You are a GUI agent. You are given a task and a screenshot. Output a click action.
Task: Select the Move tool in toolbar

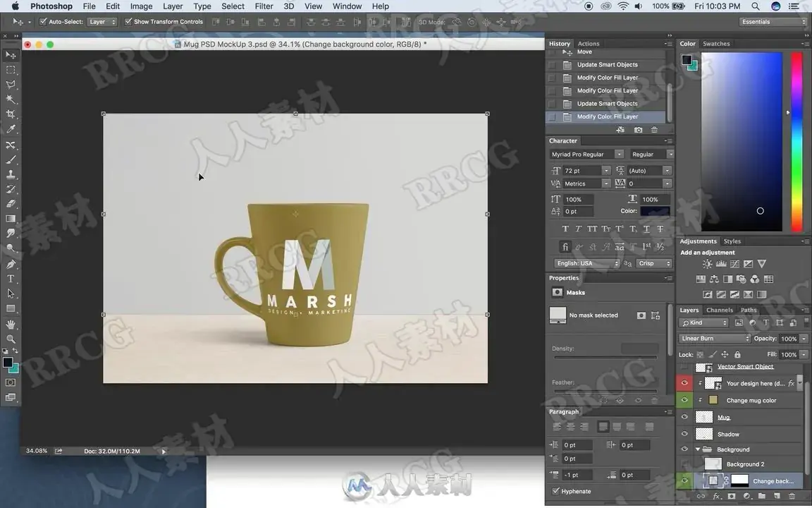11,55
